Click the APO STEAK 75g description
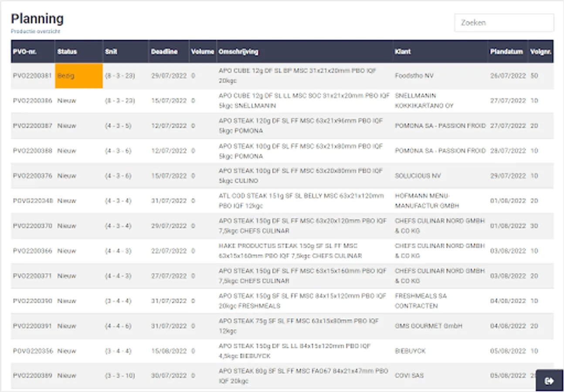The height and width of the screenshot is (392, 564). pos(299,326)
